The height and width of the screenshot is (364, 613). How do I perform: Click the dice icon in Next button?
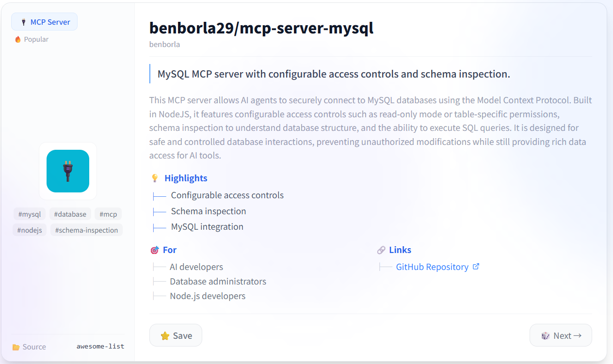[546, 336]
